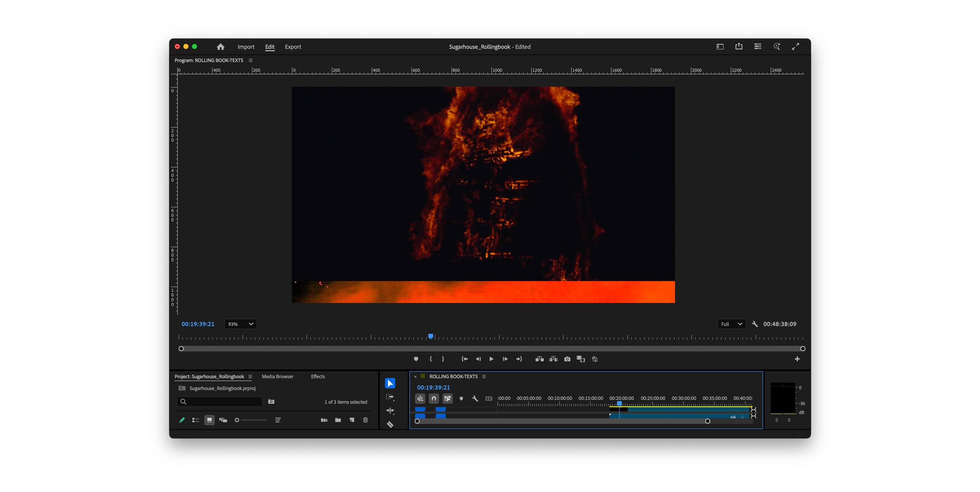Click the Find in project folder icon
980x492 pixels.
271,402
